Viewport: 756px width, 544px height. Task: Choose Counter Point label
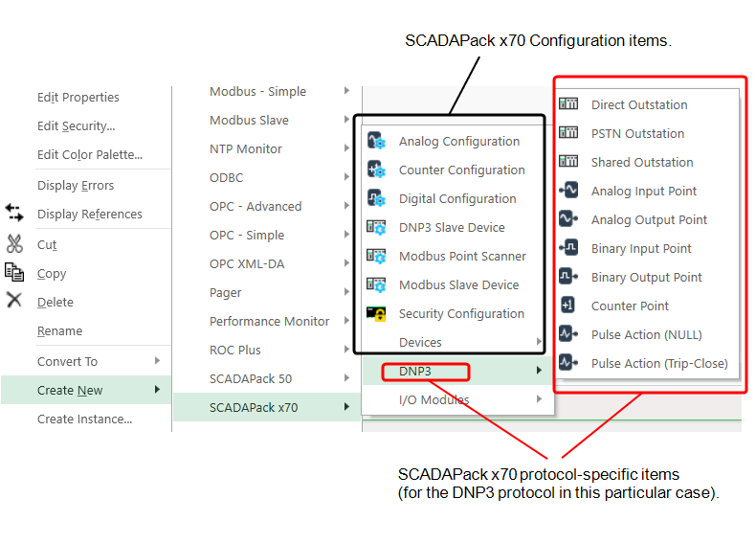coord(631,306)
